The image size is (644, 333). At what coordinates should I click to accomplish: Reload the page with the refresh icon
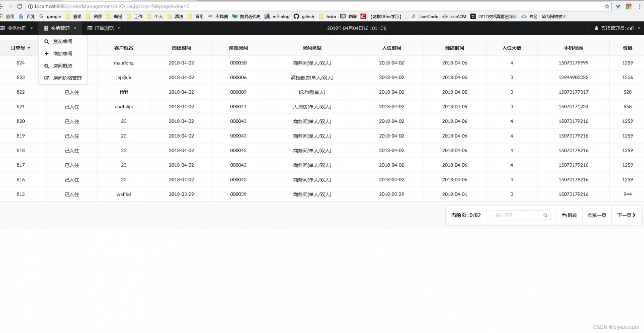click(x=20, y=7)
